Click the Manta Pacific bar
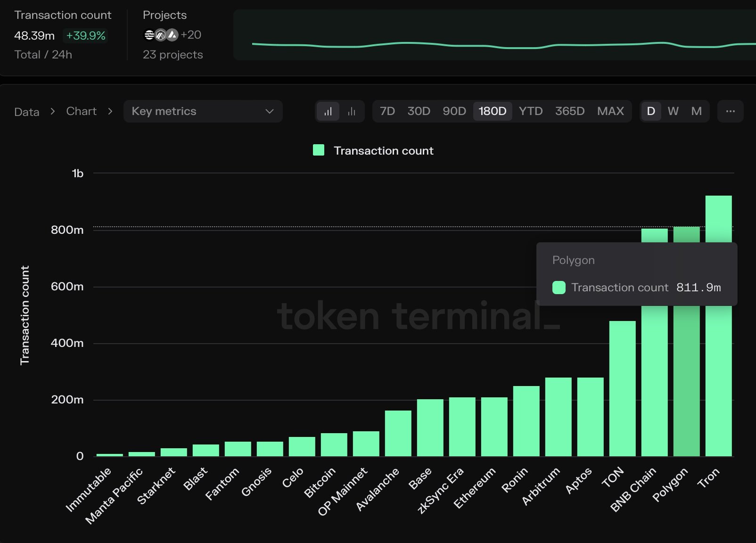Screen dimensions: 756x543 click(142, 454)
